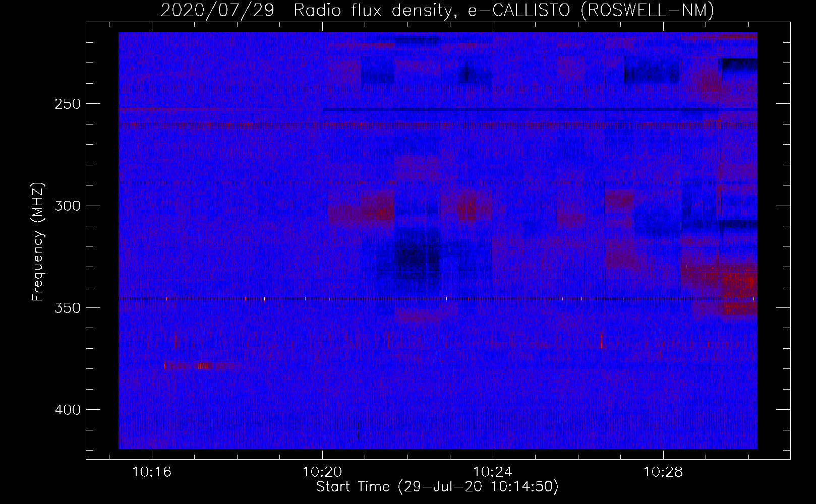Click the 10:20 time tick label
The image size is (816, 504).
coord(322,472)
